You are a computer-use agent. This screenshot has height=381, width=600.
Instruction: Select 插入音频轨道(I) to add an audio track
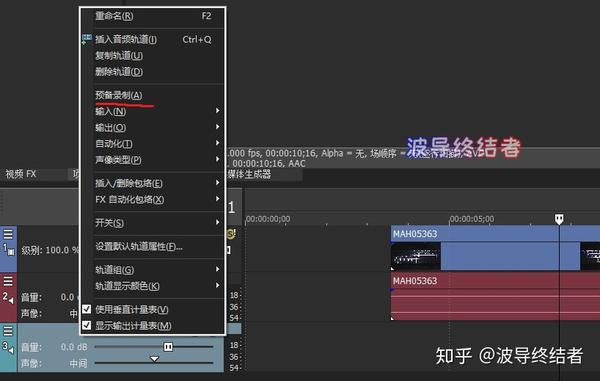[x=153, y=39]
